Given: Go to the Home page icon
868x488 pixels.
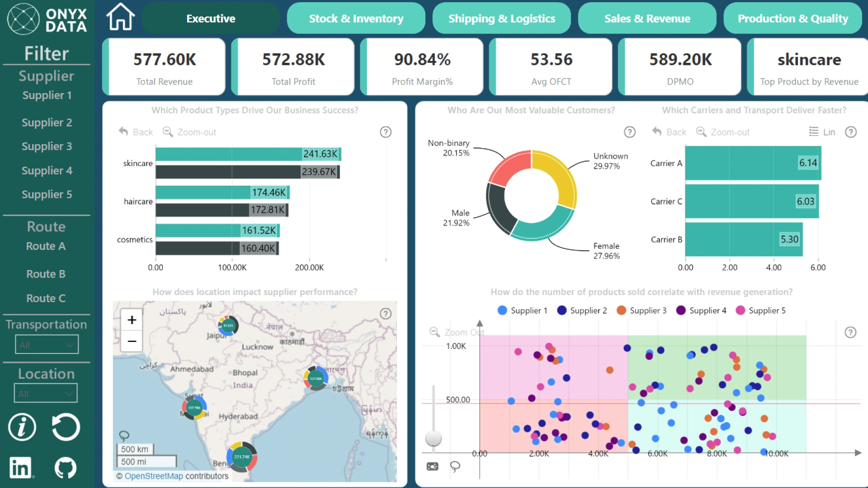Looking at the screenshot, I should pyautogui.click(x=120, y=17).
